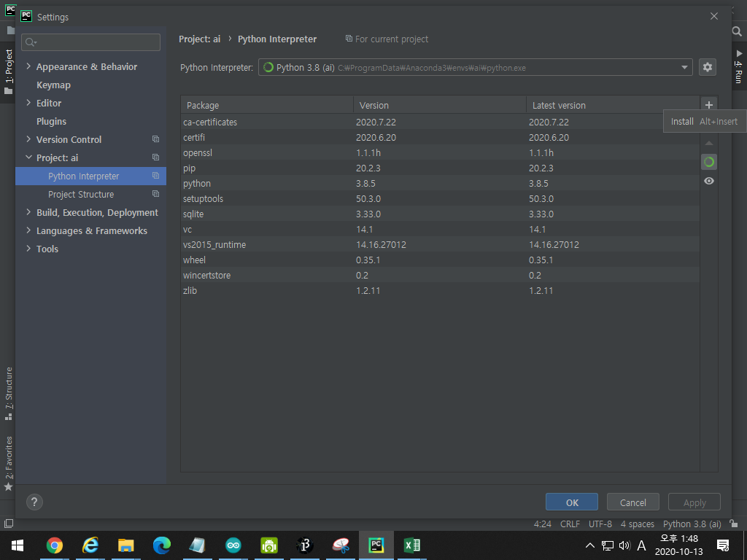Viewport: 747px width, 560px height.
Task: Click Python 3.8 (ai) in status bar
Action: coord(692,524)
